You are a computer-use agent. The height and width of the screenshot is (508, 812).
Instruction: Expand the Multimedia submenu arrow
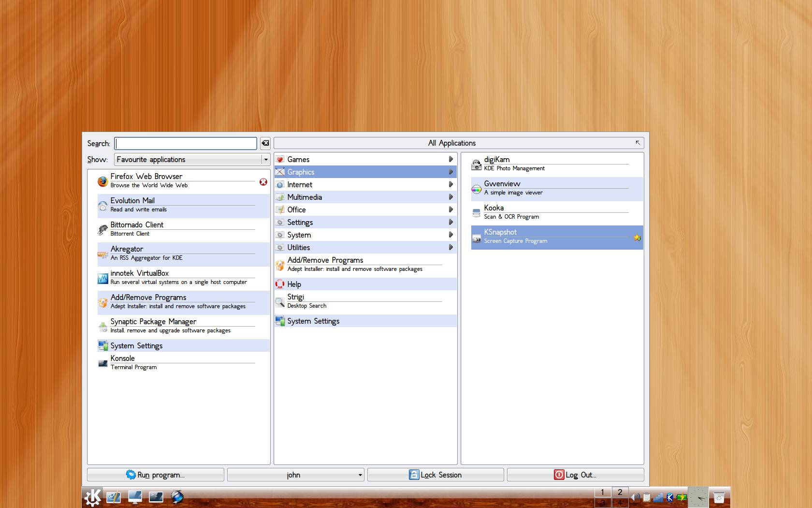coord(450,197)
